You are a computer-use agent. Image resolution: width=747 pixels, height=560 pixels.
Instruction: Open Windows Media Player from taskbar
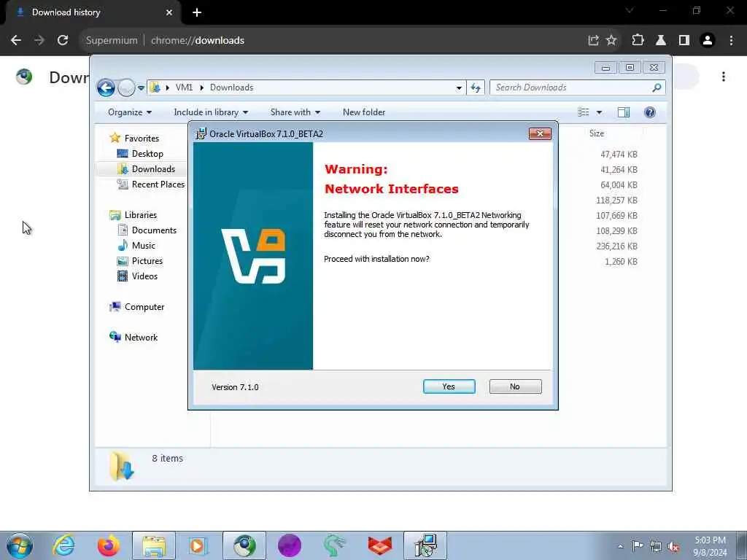[x=198, y=545]
